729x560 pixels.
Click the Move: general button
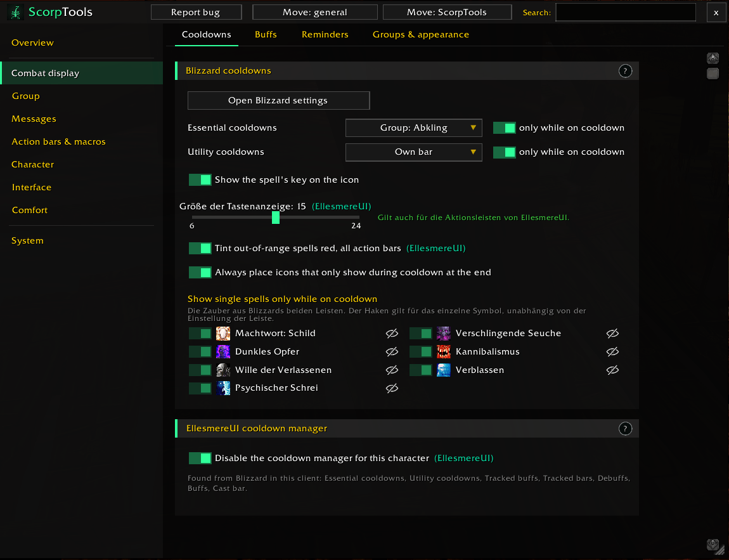pos(315,13)
